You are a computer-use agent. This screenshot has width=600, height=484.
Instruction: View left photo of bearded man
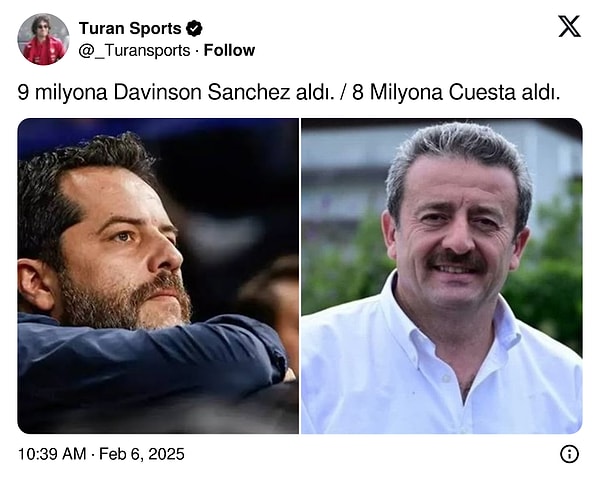[x=158, y=276]
